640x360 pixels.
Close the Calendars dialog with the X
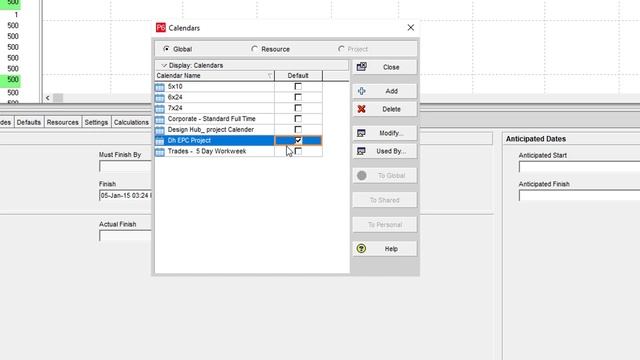(411, 28)
